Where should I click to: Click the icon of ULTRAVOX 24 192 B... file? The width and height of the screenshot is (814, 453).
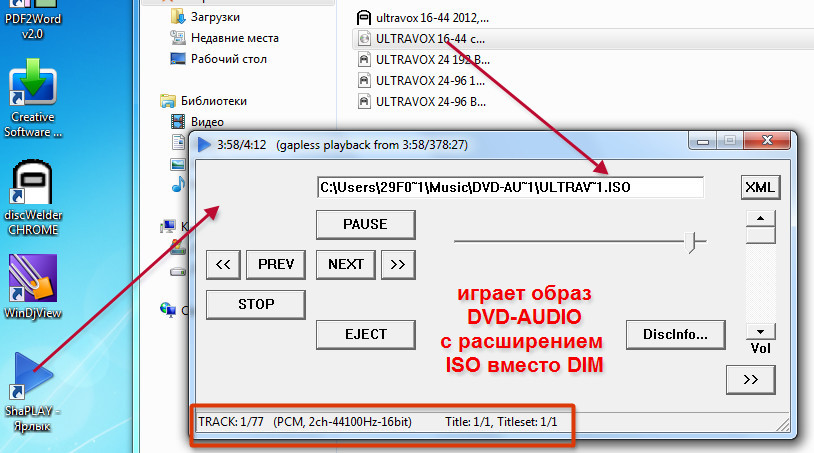pyautogui.click(x=364, y=60)
